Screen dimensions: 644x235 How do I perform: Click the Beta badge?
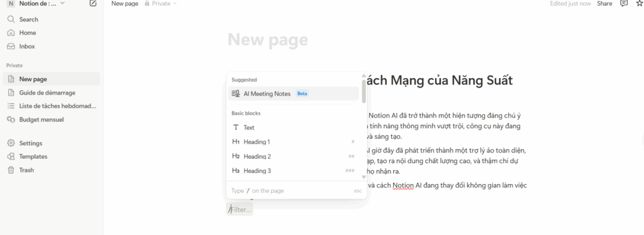303,93
